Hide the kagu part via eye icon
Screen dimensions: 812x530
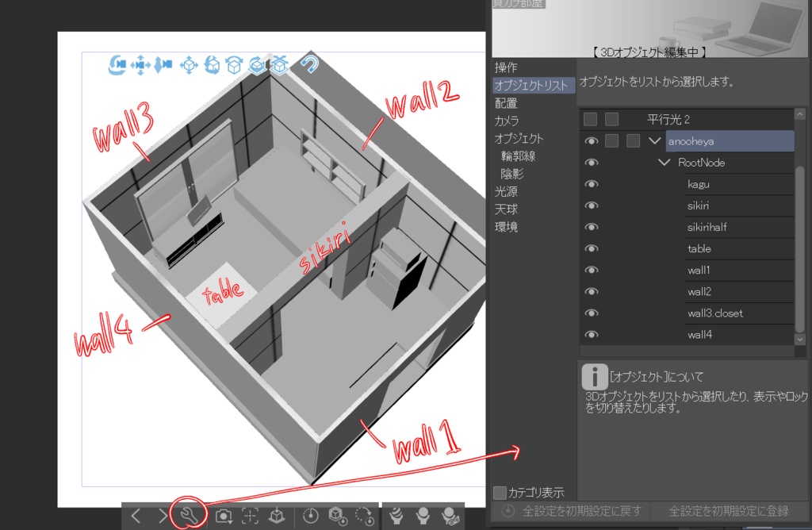591,184
